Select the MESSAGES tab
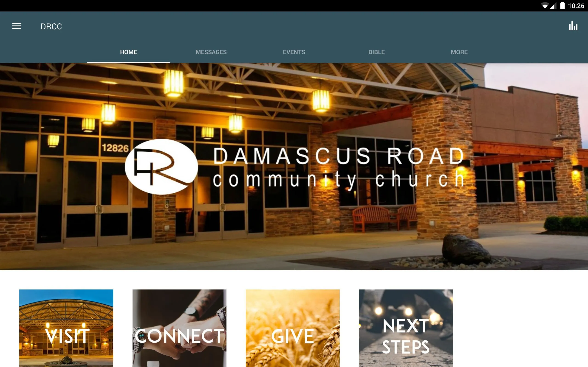588x367 pixels. [x=211, y=52]
